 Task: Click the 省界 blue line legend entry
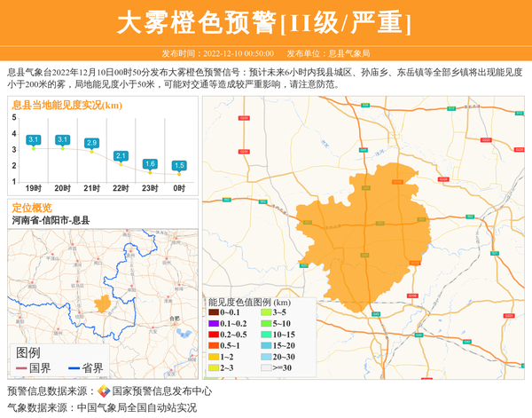87,368
